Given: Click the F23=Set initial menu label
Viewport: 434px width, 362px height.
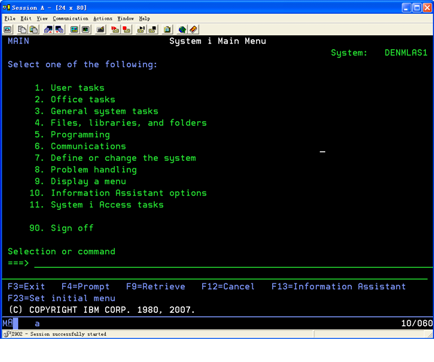Looking at the screenshot, I should pyautogui.click(x=61, y=298).
